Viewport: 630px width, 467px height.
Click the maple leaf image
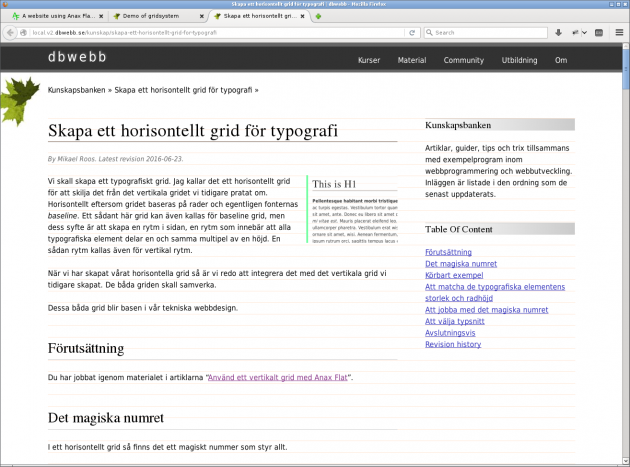pyautogui.click(x=18, y=100)
